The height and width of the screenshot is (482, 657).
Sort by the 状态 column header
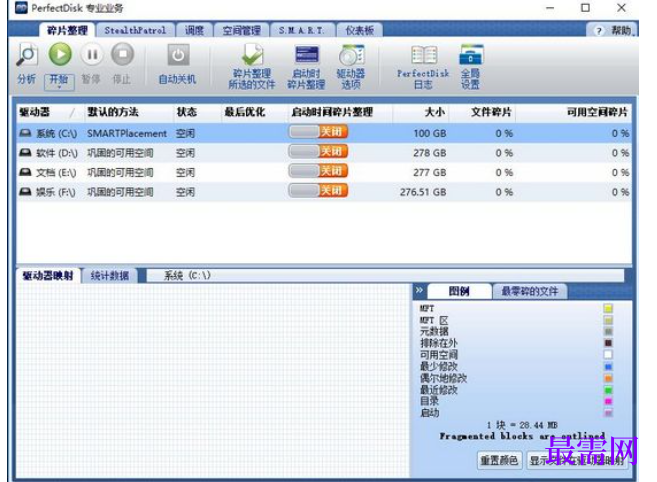(197, 112)
